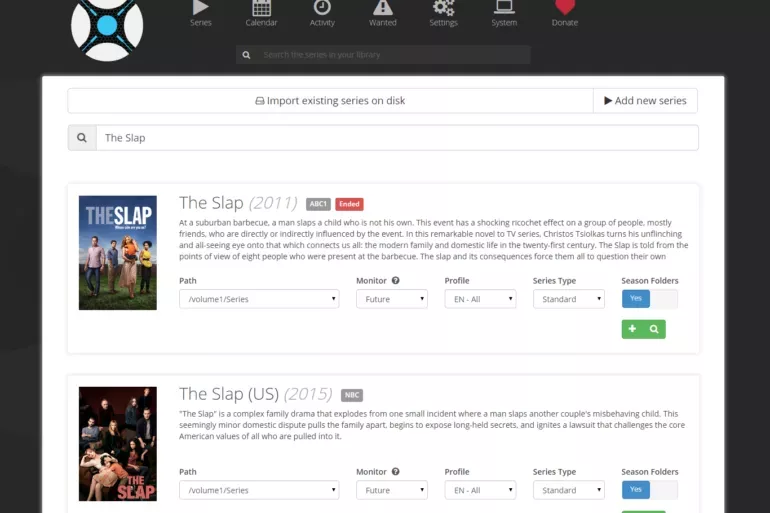
Task: Open Profile dropdown for The Slap (2011)
Action: pos(480,299)
